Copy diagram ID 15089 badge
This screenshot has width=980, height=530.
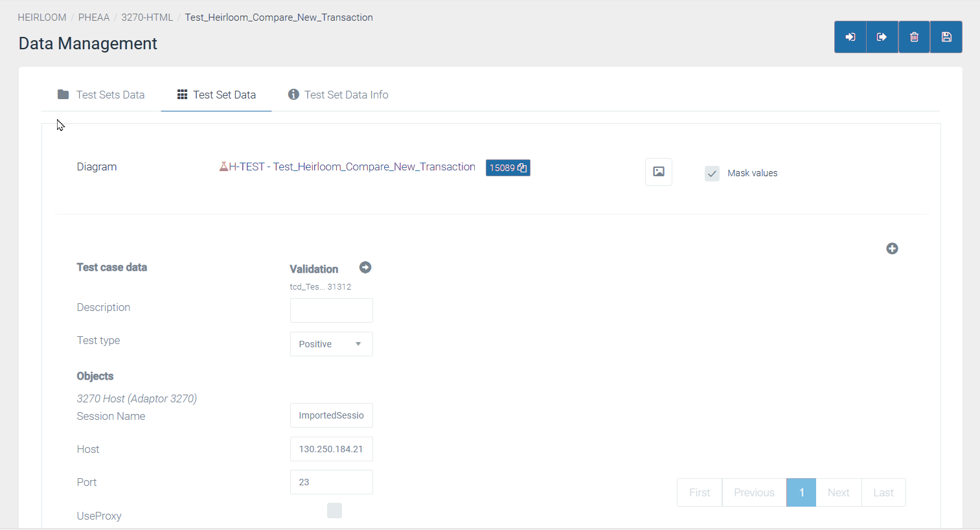coord(508,168)
